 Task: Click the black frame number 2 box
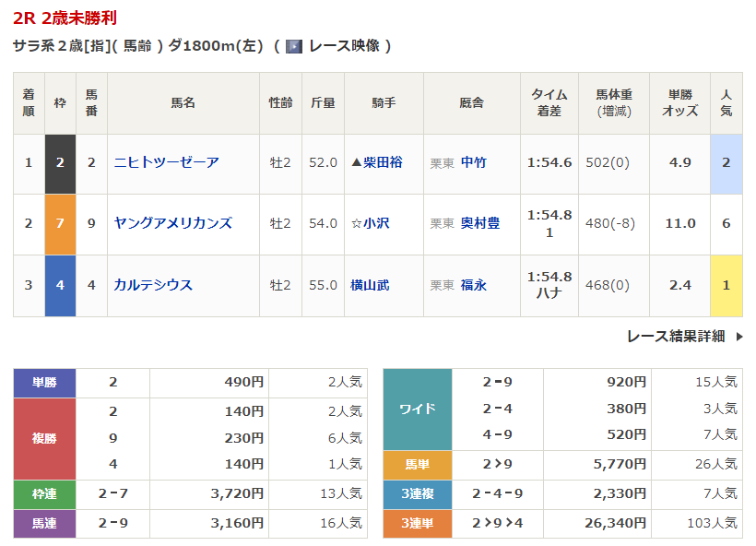(60, 162)
